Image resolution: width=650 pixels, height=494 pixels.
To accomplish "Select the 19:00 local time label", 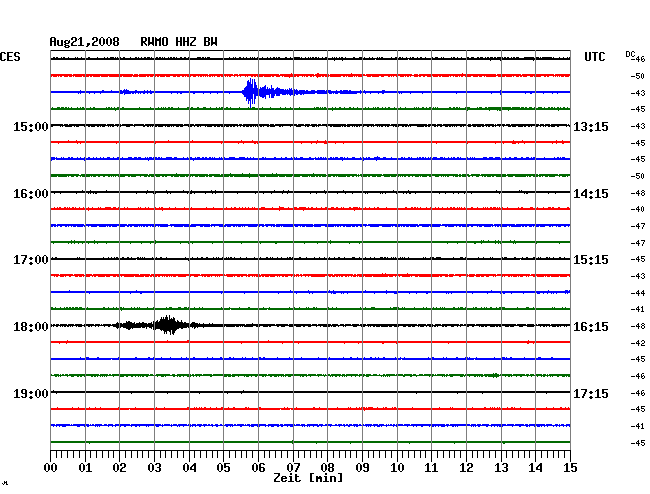I will pyautogui.click(x=31, y=393).
